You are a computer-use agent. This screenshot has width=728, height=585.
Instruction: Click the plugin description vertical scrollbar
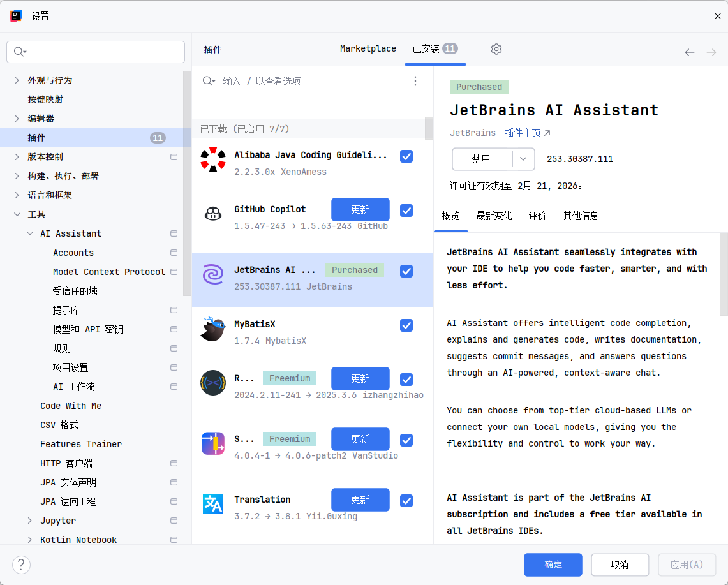coord(724,274)
